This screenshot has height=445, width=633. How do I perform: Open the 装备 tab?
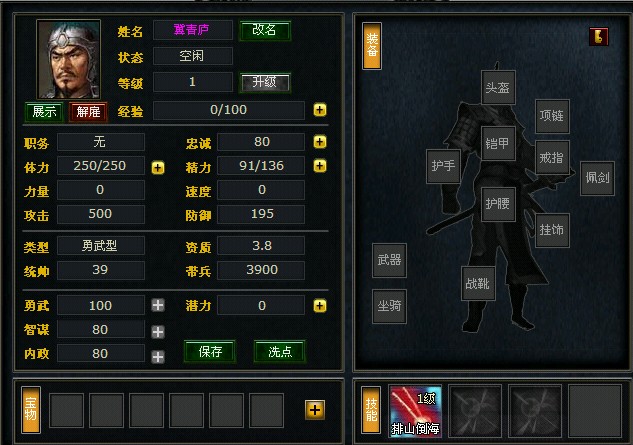tap(372, 46)
